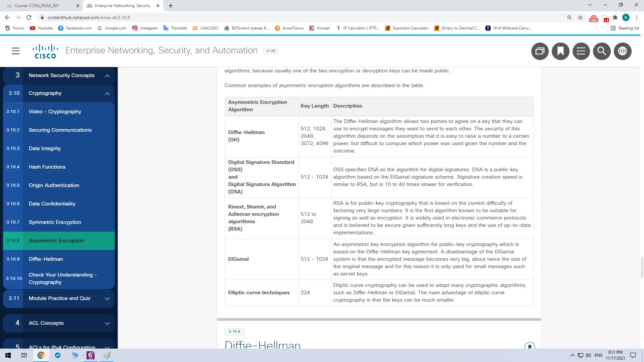
Task: Click the page vertical scrollbar thumb
Action: tap(642, 267)
